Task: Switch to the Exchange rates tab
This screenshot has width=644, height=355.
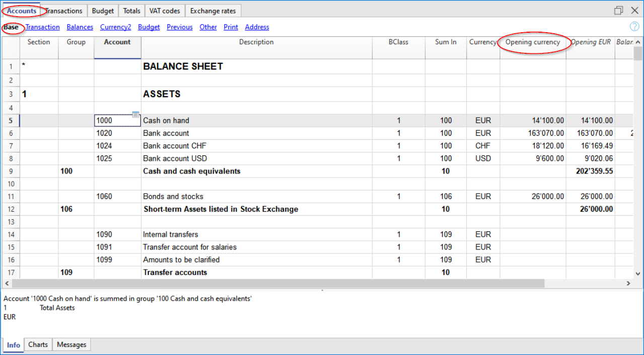Action: [x=213, y=11]
